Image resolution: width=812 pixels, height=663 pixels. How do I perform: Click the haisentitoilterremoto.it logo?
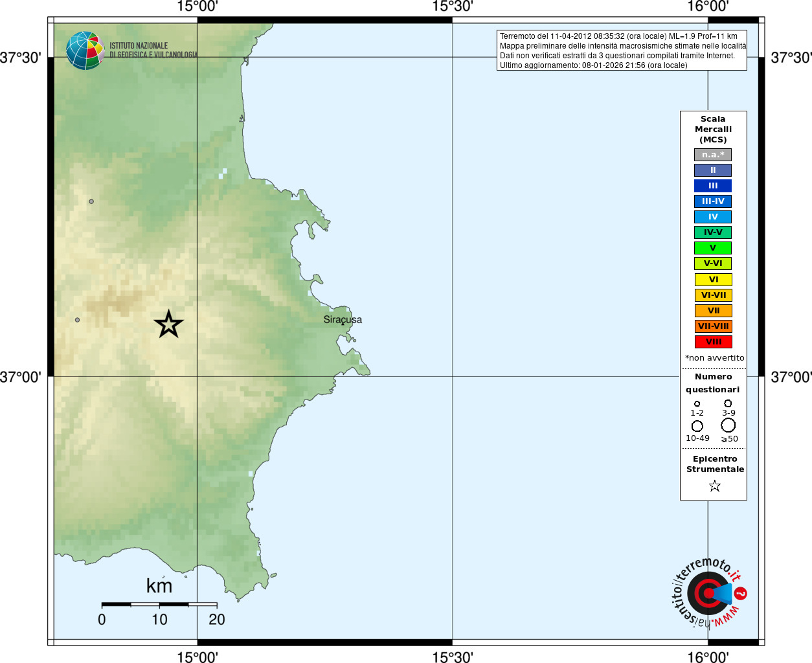[x=708, y=592]
